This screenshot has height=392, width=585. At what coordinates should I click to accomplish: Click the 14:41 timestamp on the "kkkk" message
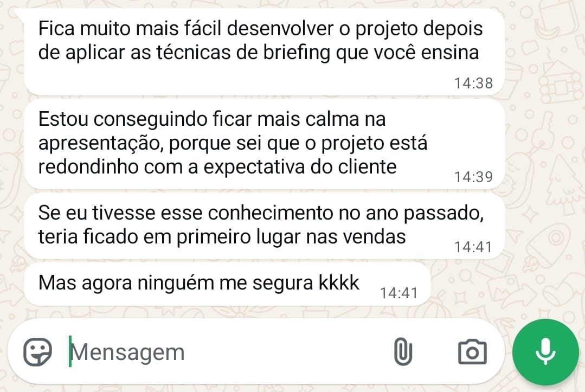(398, 293)
